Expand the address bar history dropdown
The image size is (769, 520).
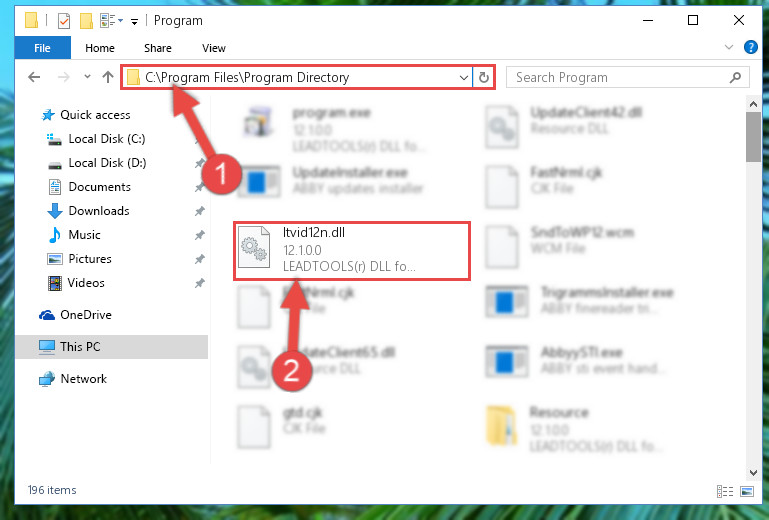click(x=463, y=78)
